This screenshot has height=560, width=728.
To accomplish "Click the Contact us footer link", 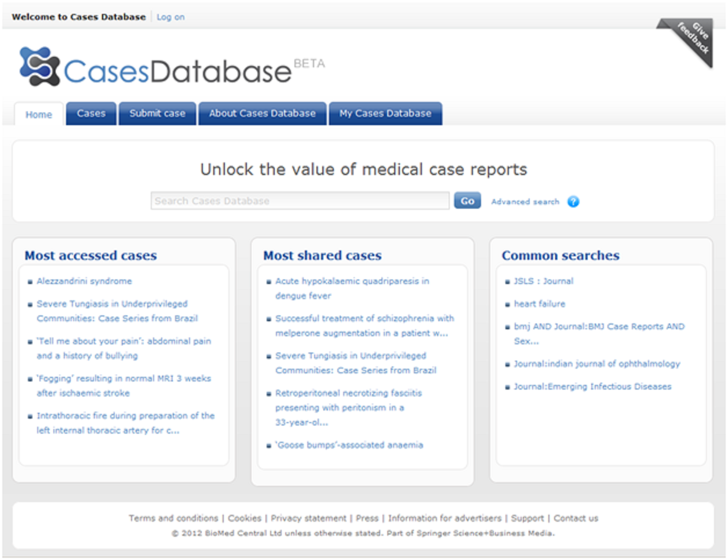I will [x=576, y=518].
